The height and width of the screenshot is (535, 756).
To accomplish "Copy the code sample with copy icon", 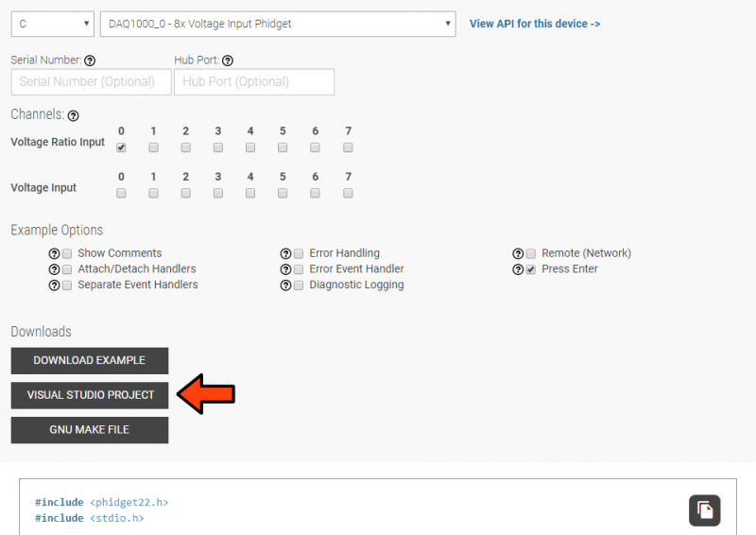I will 704,510.
